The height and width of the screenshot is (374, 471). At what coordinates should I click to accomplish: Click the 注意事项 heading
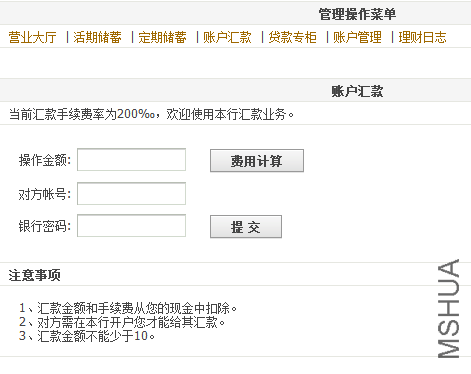click(35, 275)
